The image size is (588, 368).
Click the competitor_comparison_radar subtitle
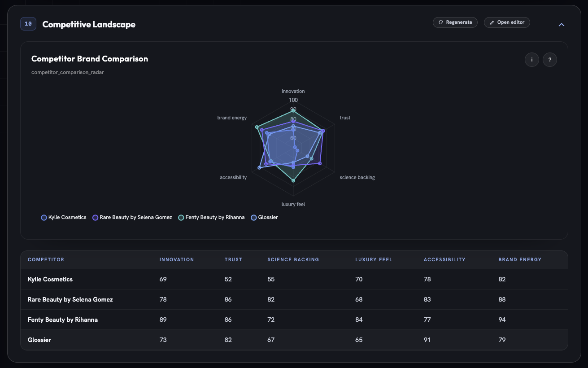[68, 72]
